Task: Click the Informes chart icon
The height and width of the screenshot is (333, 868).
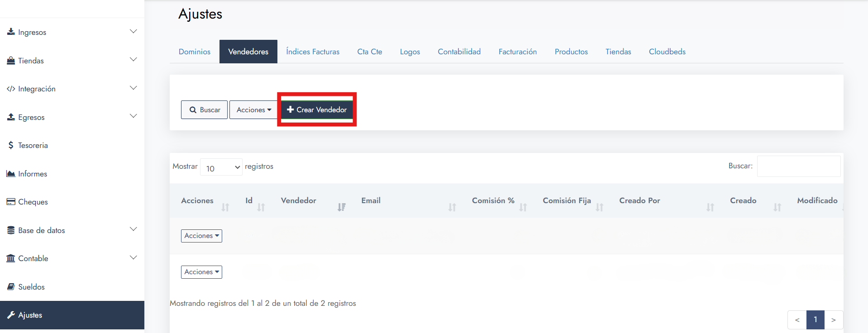Action: 11,174
